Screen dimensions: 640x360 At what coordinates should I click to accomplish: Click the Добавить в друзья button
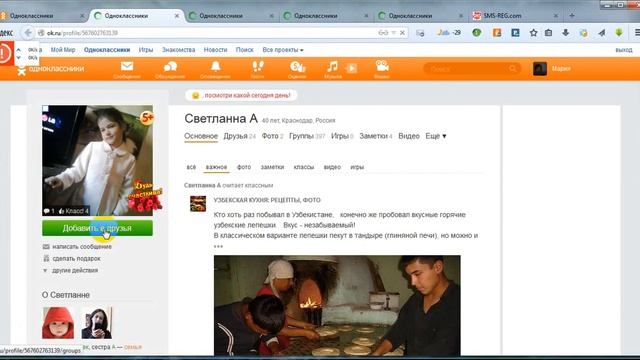point(97,228)
